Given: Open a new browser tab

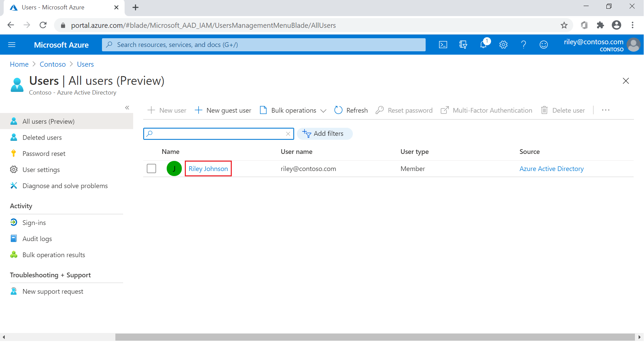Looking at the screenshot, I should (x=136, y=7).
